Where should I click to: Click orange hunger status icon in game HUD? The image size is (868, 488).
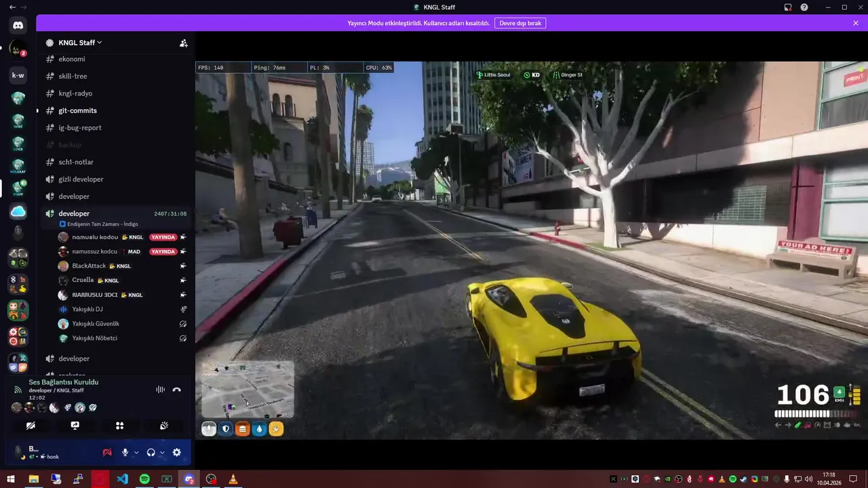[x=242, y=428]
